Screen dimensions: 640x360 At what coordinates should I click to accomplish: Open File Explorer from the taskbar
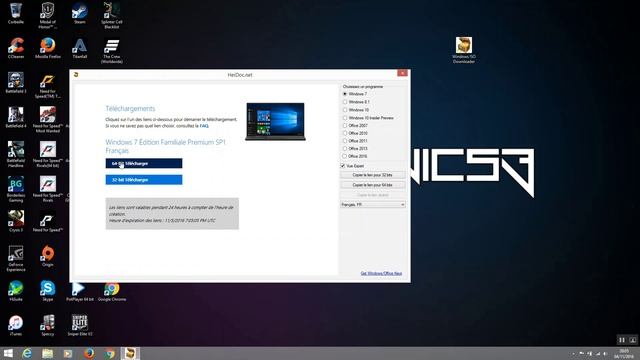pos(48,353)
